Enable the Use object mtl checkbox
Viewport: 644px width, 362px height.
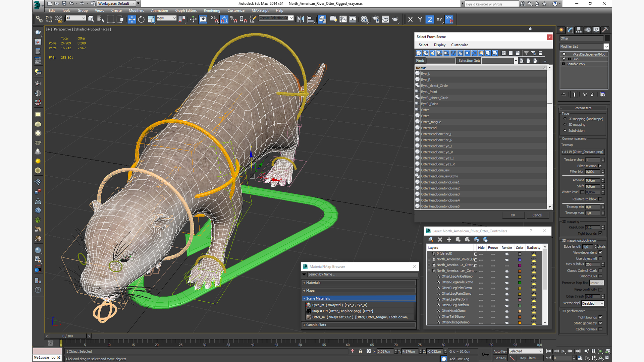click(600, 258)
